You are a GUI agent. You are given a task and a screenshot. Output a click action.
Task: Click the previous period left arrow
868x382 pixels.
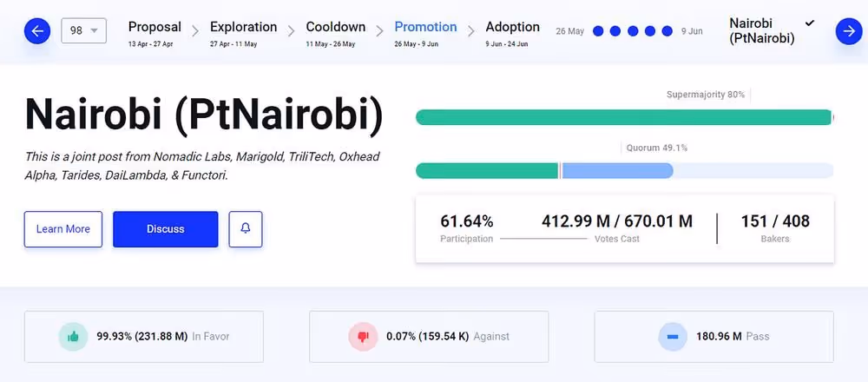pos(36,32)
